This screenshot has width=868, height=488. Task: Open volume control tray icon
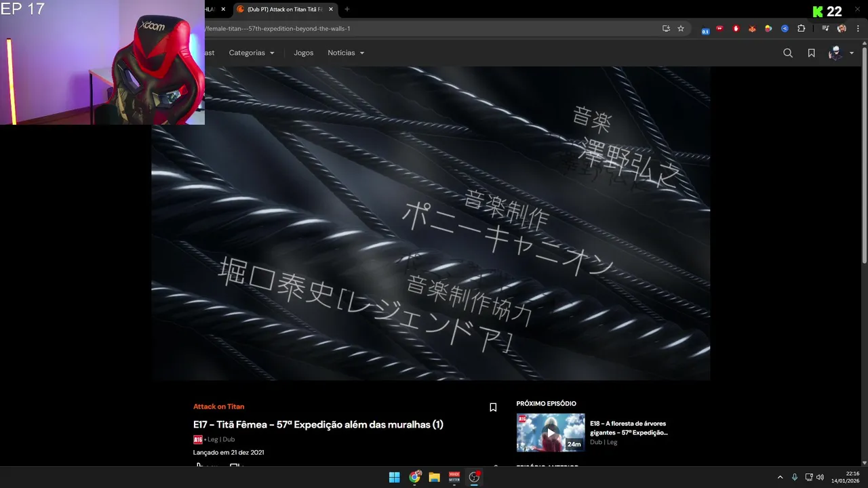click(x=820, y=477)
